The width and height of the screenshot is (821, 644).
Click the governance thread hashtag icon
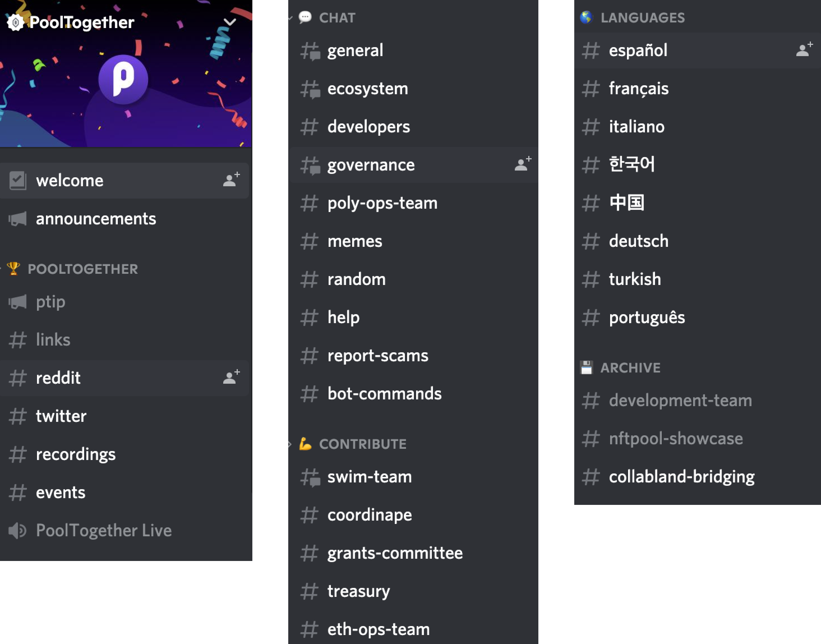point(310,166)
